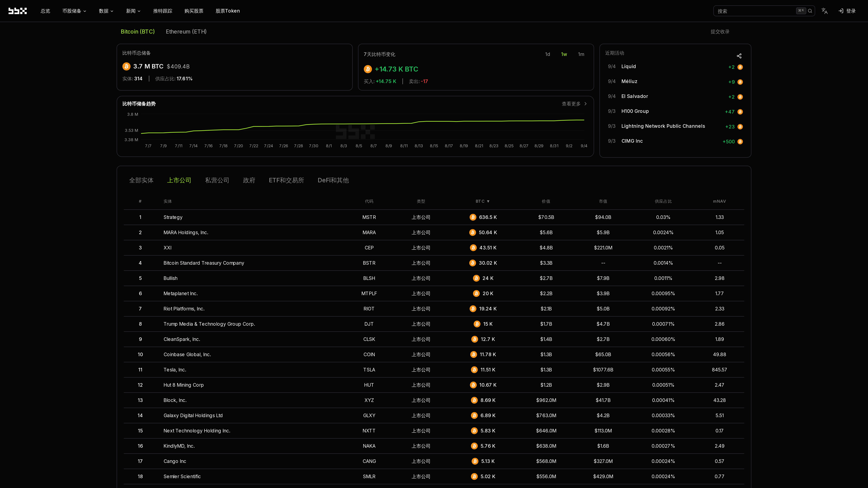Click the Bitcoin icon in Liquid activity row
This screenshot has width=868, height=488.
(740, 67)
